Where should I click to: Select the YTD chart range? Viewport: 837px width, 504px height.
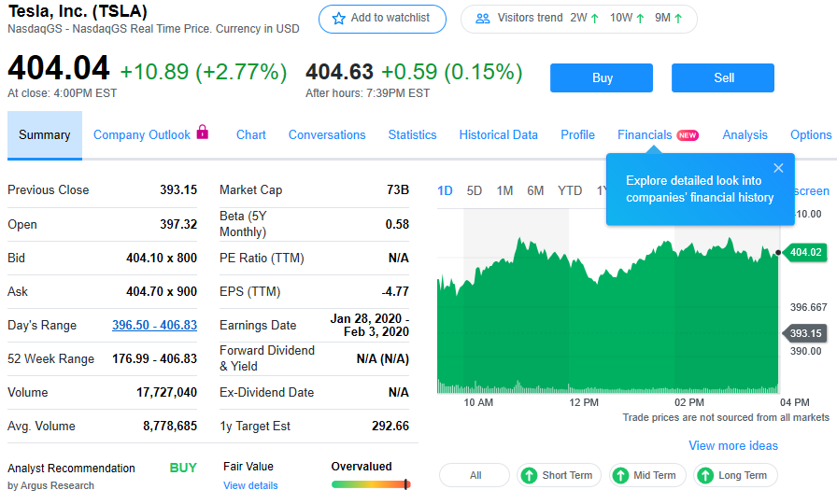click(570, 190)
